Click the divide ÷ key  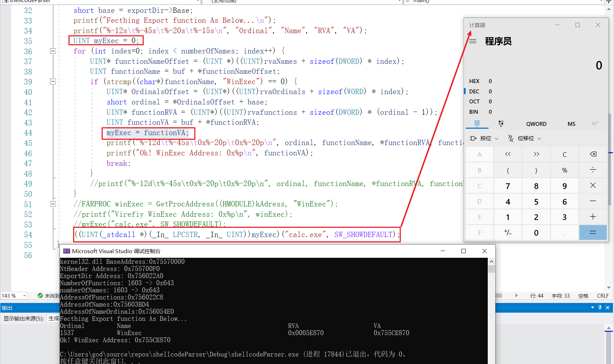[593, 170]
